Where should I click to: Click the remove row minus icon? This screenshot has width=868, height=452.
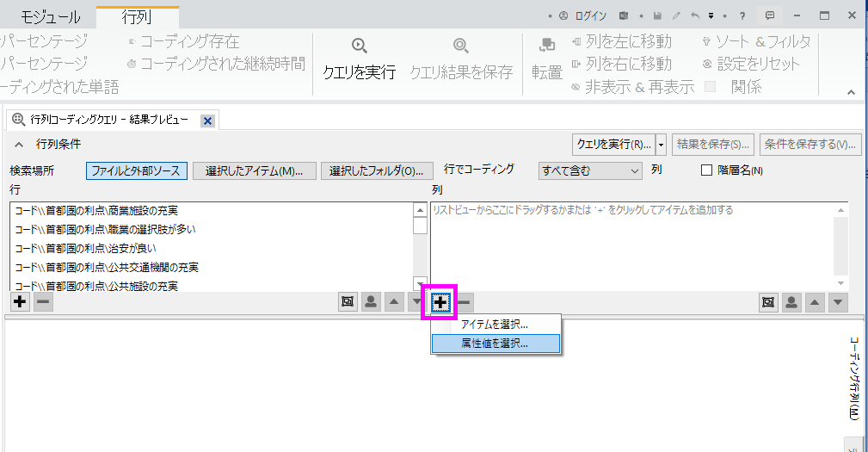[43, 302]
